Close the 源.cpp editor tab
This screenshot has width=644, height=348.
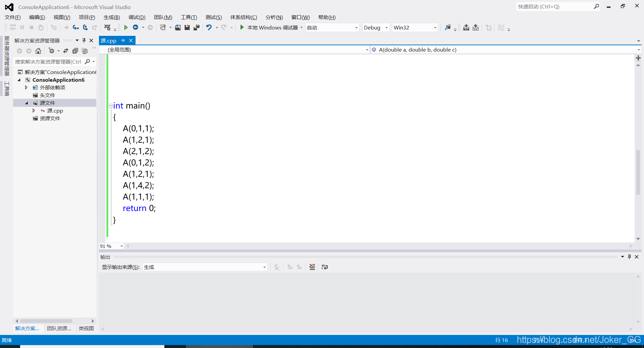coord(131,41)
